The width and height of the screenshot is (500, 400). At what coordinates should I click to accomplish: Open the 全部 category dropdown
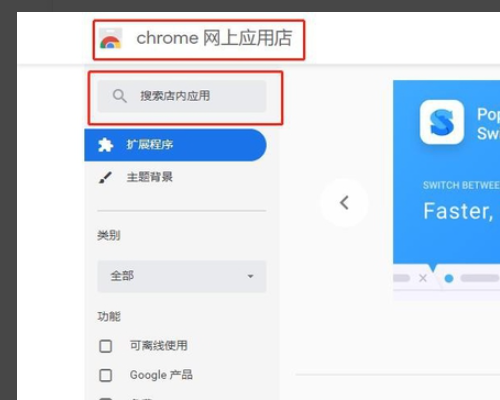coord(182,276)
